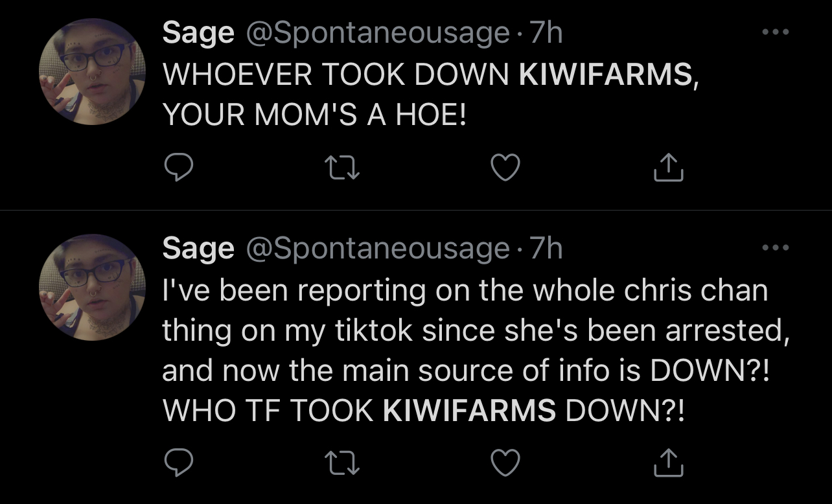Tap Sage's avatar on the chris chan tweet
Screen dimensions: 832x504
pyautogui.click(x=92, y=287)
